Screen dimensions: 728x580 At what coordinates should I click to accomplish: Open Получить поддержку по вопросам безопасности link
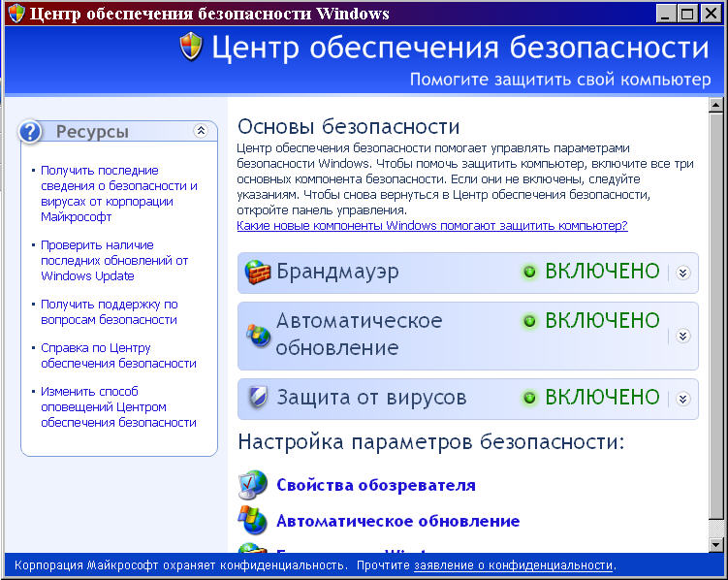110,312
